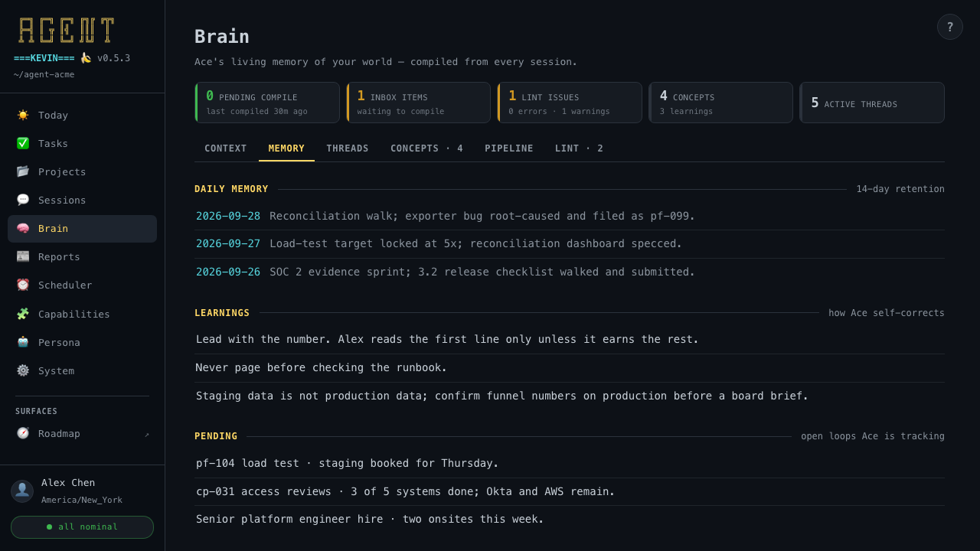Open the Inbox Items stat card
The width and height of the screenshot is (980, 551).
coord(418,103)
